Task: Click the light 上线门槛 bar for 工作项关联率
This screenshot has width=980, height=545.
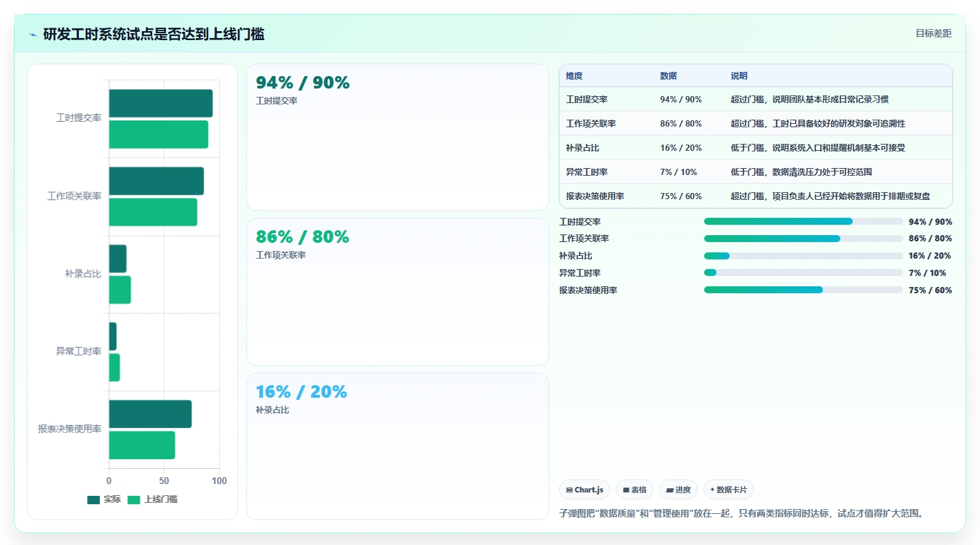Action: click(153, 212)
